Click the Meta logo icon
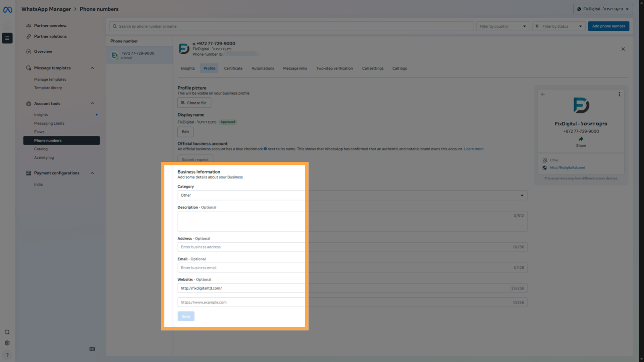The height and width of the screenshot is (362, 644). [x=7, y=10]
